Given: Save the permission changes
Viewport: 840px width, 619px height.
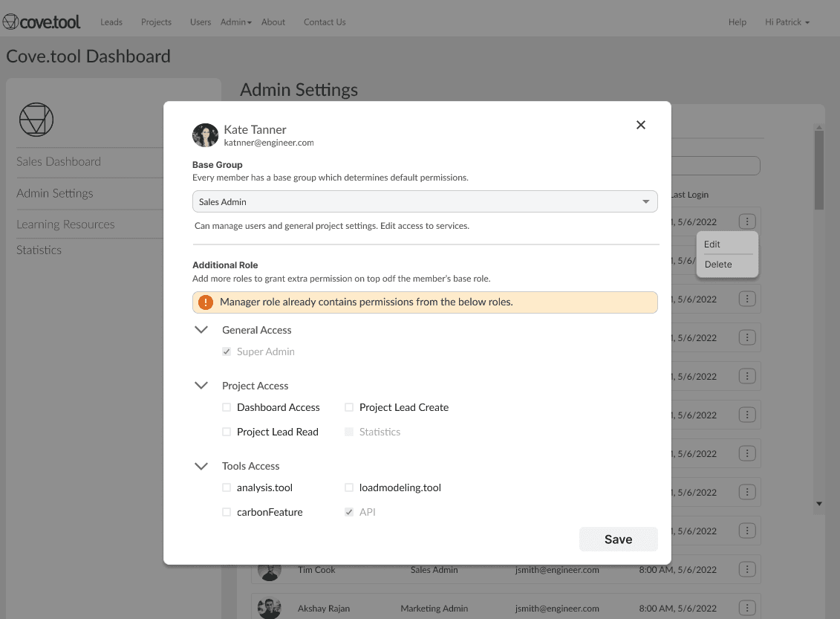Looking at the screenshot, I should click(x=618, y=539).
